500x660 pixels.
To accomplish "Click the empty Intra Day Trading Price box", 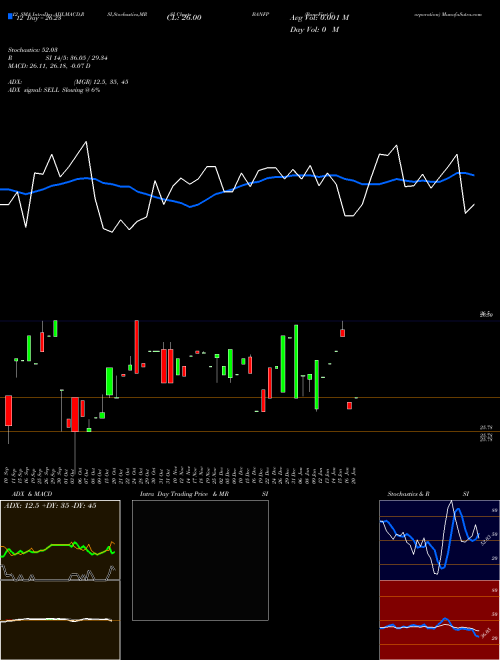I will (x=200, y=560).
